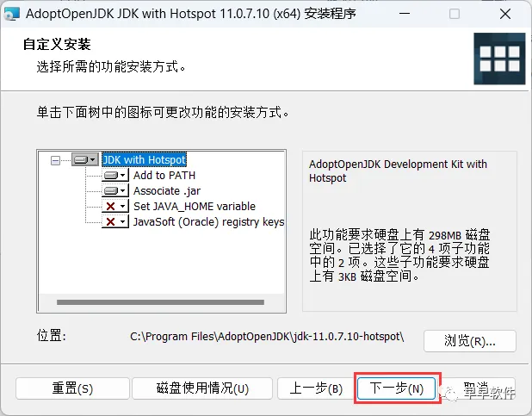Screen dimensions: 532x416
Task: Select JDK with Hotspot tree item
Action: 145,159
